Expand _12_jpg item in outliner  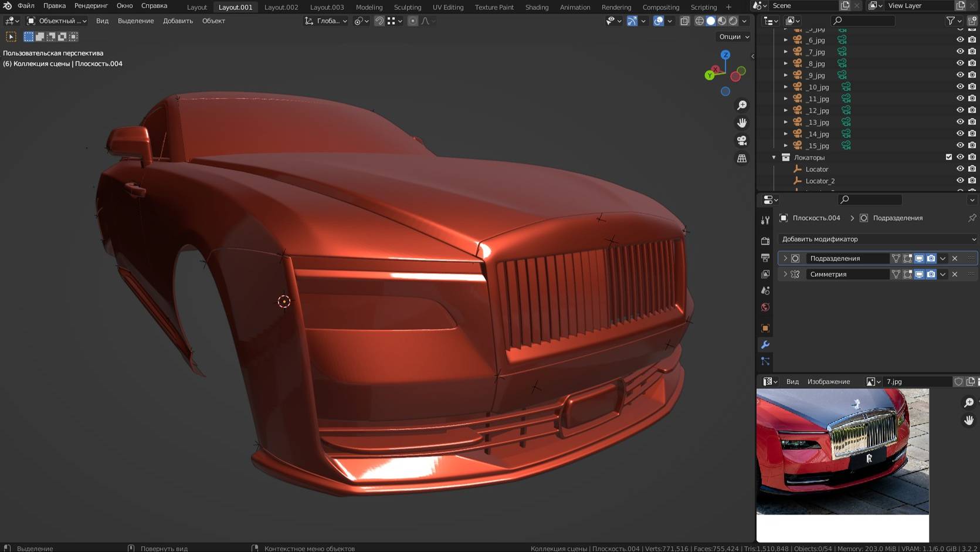coord(786,110)
